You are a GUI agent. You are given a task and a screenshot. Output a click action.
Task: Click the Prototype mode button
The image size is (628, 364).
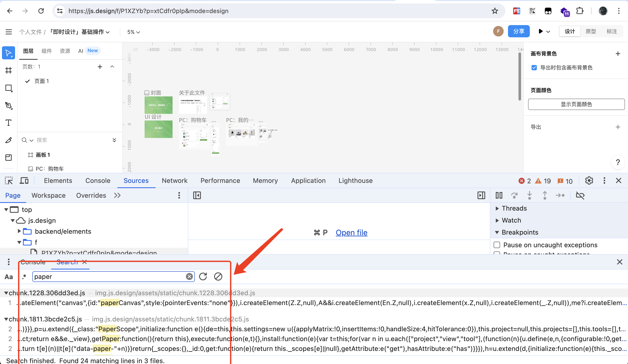590,31
